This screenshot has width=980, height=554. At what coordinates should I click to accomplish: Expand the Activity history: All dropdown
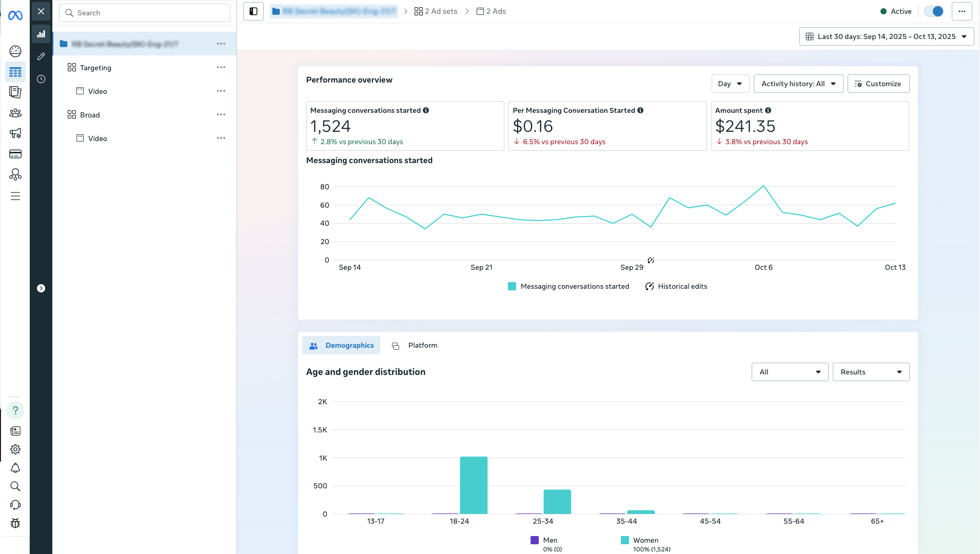(x=798, y=84)
